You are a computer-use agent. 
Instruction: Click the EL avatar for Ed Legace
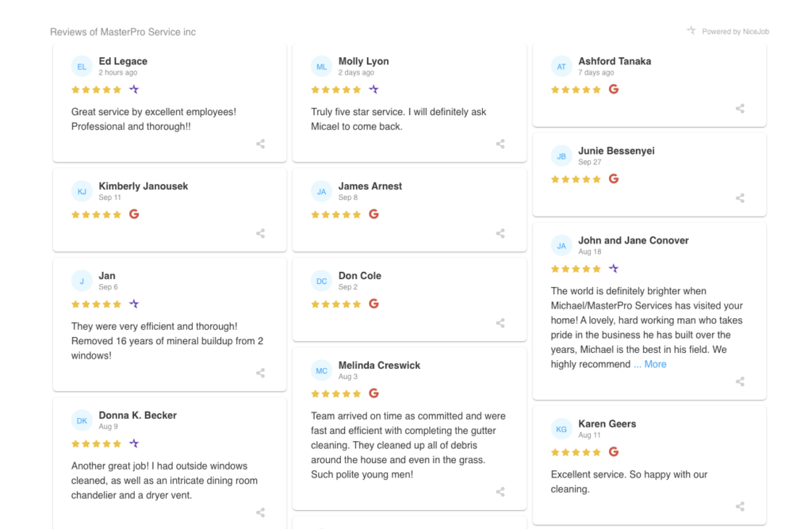coord(82,67)
